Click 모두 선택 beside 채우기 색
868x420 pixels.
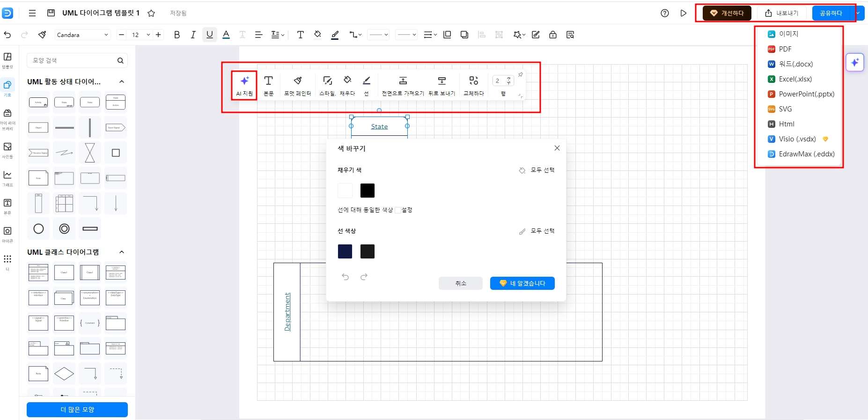537,170
